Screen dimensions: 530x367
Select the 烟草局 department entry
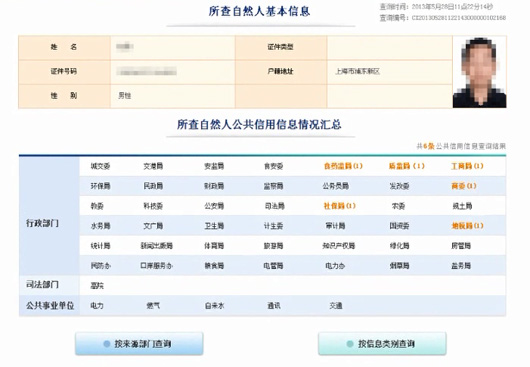click(x=399, y=266)
